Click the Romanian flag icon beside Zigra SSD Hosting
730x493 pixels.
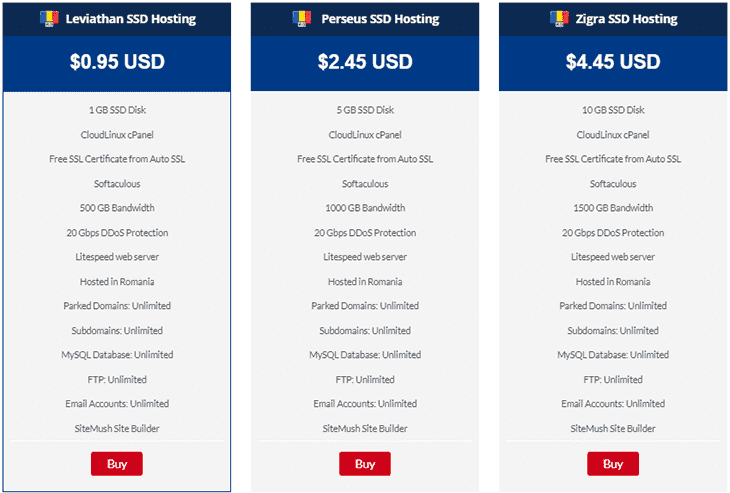tap(559, 19)
